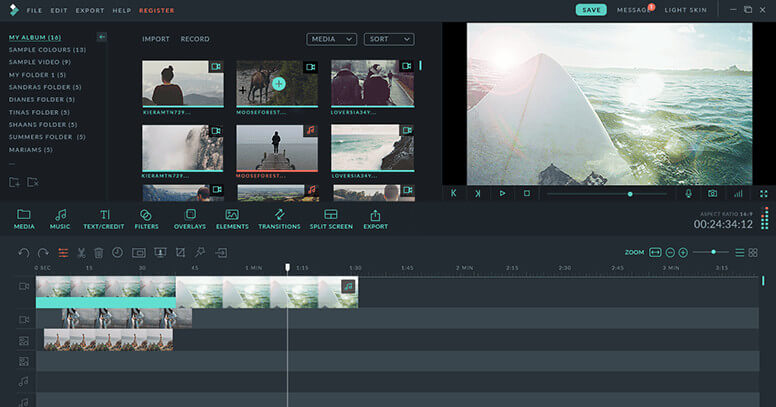Open the Filters tab

[x=146, y=219]
